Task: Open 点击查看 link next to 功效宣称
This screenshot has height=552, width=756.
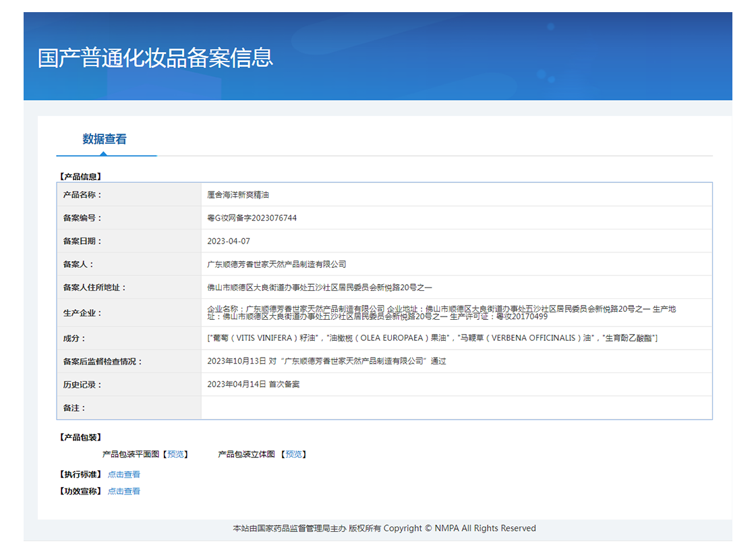Action: 124,491
